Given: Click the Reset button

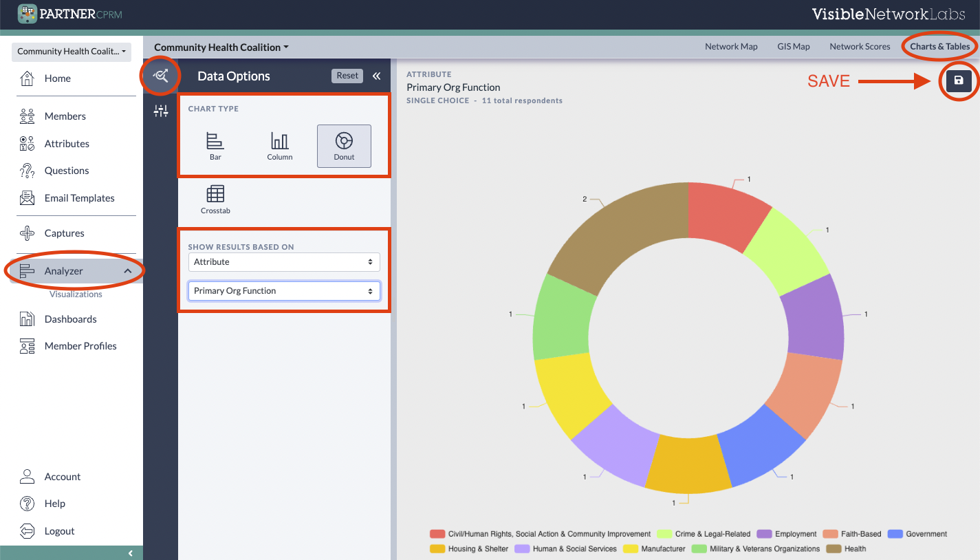Looking at the screenshot, I should [x=347, y=76].
